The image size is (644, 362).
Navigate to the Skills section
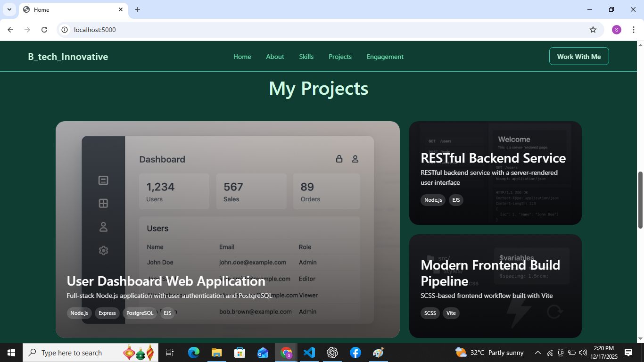pyautogui.click(x=306, y=57)
